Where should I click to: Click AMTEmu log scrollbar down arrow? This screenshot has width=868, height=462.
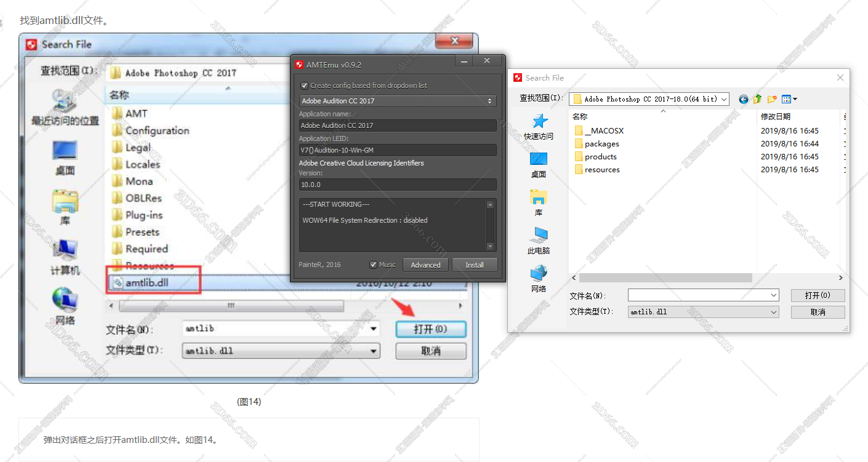pos(491,247)
